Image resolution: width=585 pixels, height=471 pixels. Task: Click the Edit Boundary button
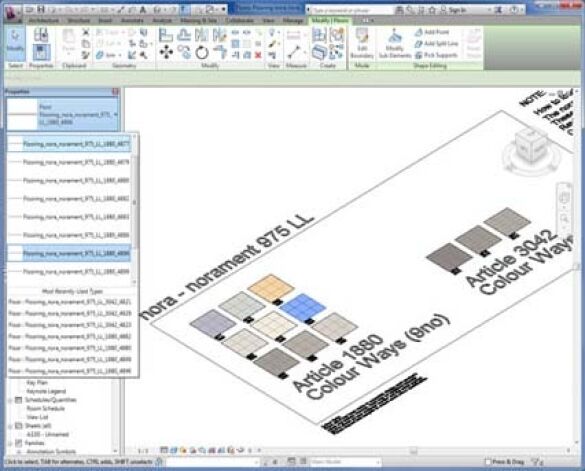[362, 44]
